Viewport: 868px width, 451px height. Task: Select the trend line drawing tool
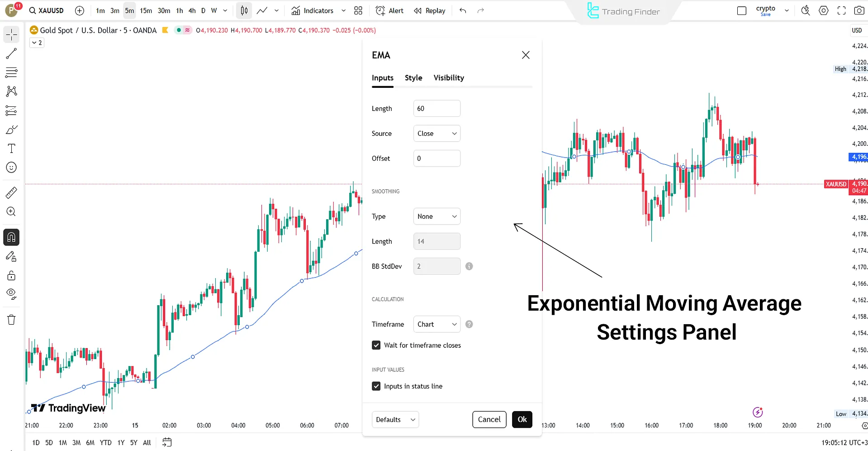[11, 53]
